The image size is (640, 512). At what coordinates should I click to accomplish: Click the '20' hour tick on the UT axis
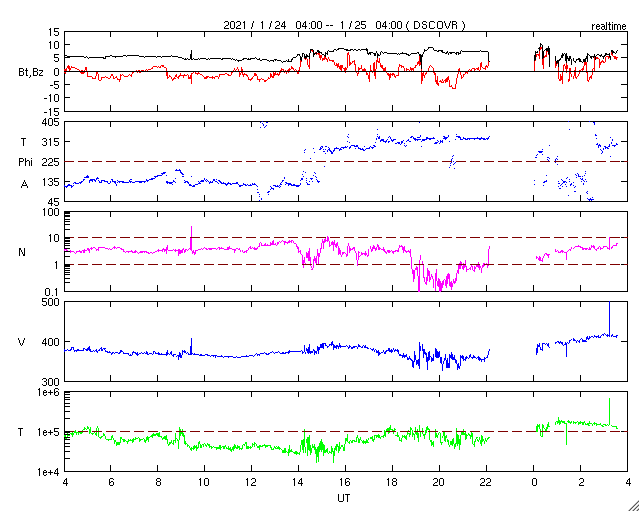tap(439, 483)
